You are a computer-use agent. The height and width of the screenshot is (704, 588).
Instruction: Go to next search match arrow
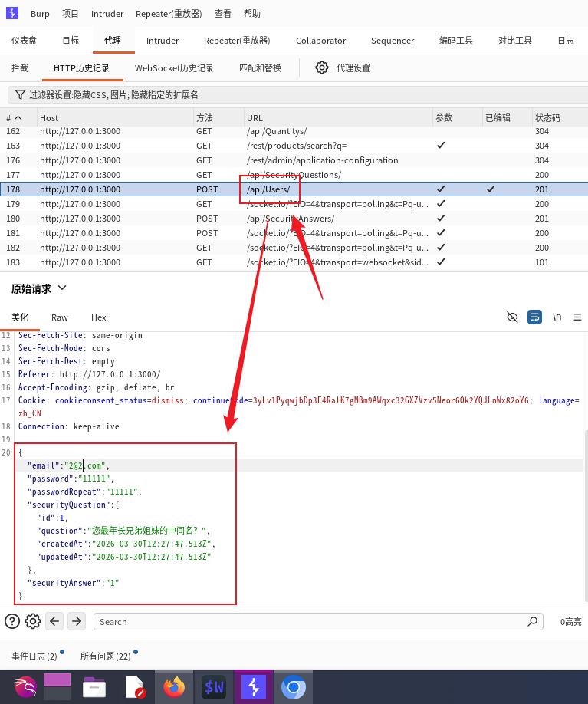[77, 621]
